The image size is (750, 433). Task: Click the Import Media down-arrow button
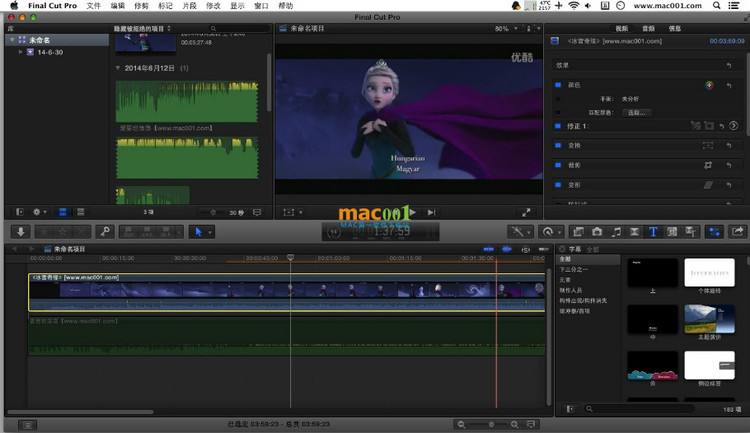(x=21, y=232)
